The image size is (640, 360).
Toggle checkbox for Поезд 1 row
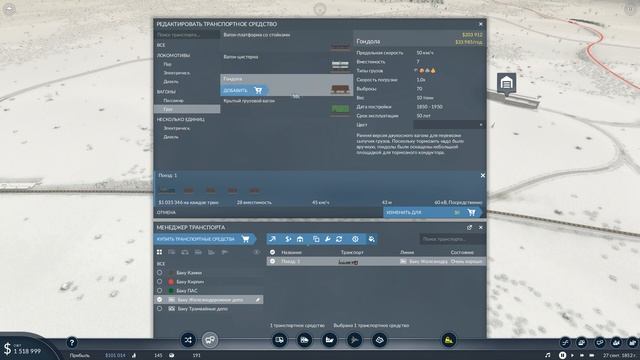tap(273, 261)
